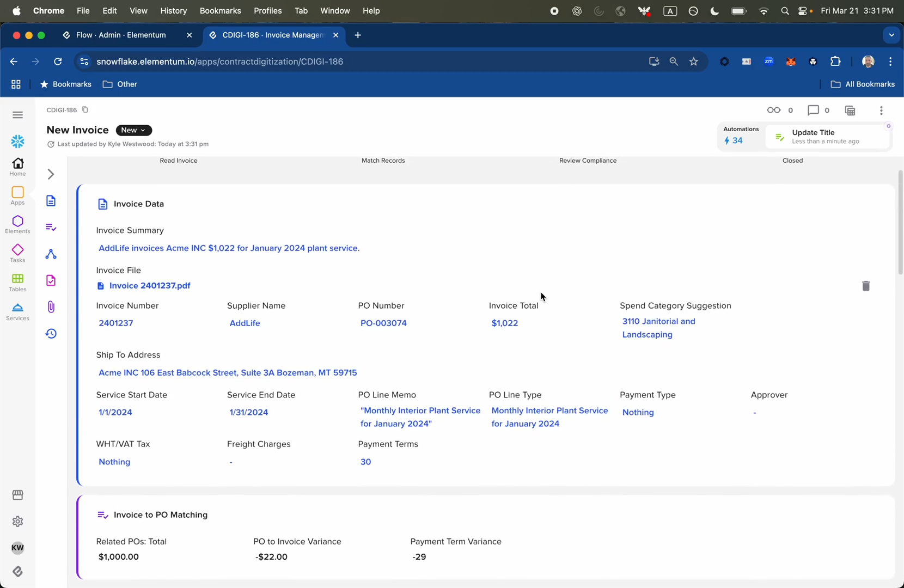The image size is (904, 588).
Task: Open the record history icon
Action: click(x=51, y=334)
